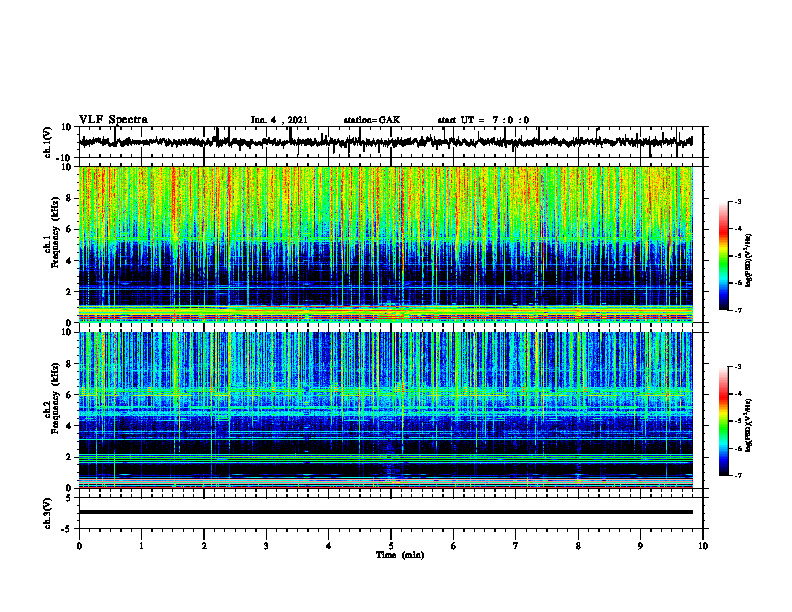Click the "8" kHz tick on ch.1 frequency axis
This screenshot has height=612, width=792.
tap(70, 198)
